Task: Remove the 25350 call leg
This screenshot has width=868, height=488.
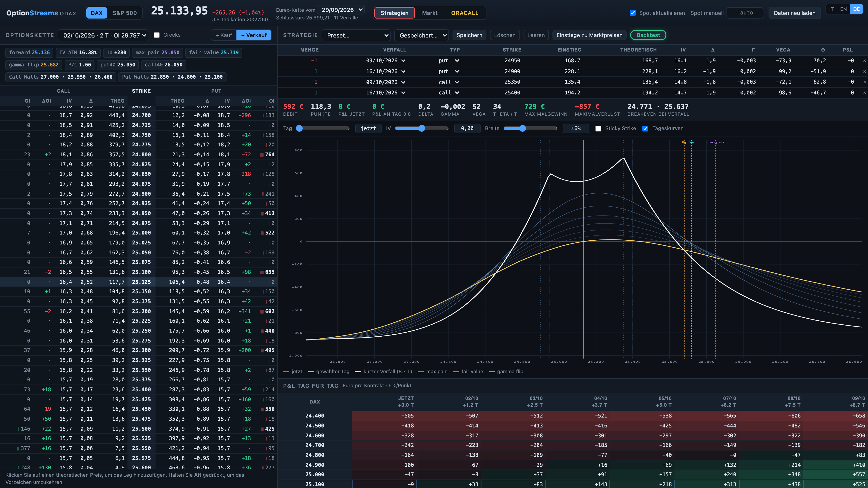Action: pos(864,82)
